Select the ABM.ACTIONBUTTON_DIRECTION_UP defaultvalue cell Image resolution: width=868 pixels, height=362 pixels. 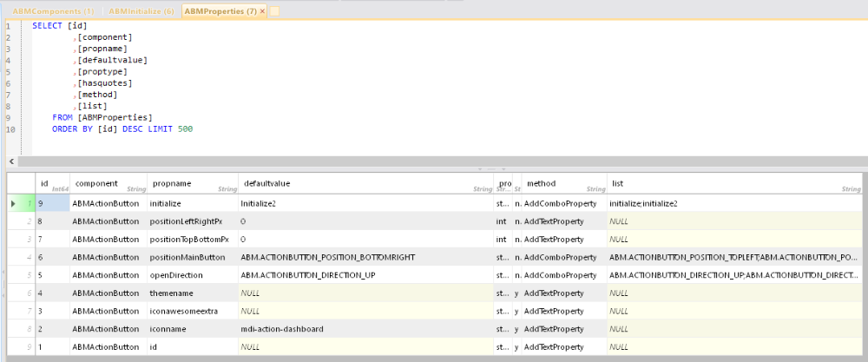(366, 275)
